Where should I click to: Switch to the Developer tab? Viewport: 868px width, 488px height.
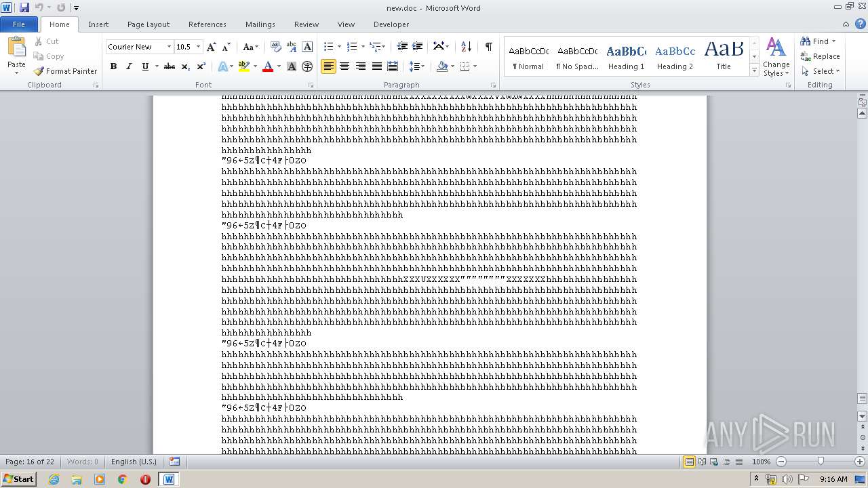coord(391,24)
